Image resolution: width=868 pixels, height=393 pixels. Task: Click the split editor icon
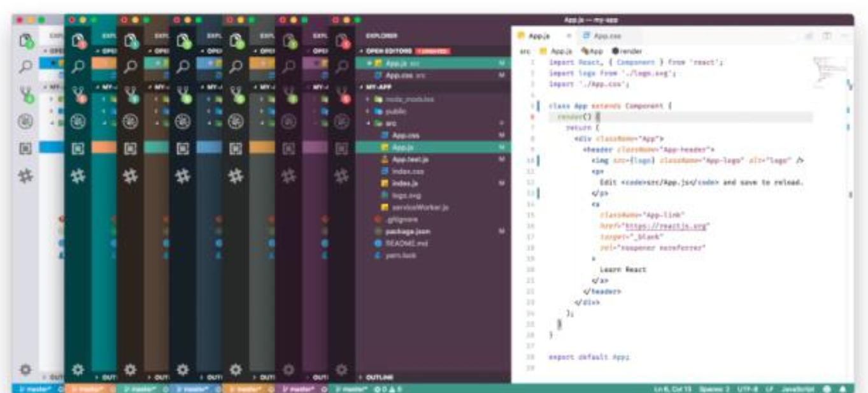pyautogui.click(x=827, y=36)
